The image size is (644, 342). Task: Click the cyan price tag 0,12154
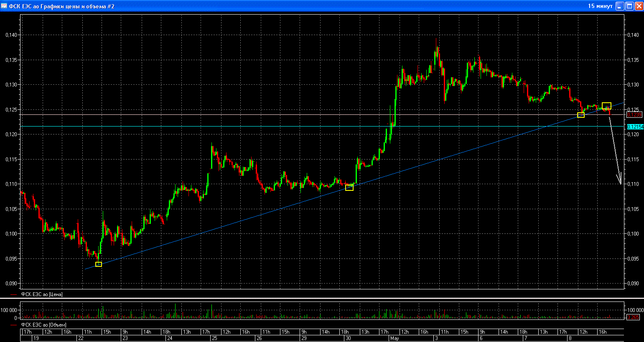coord(635,127)
